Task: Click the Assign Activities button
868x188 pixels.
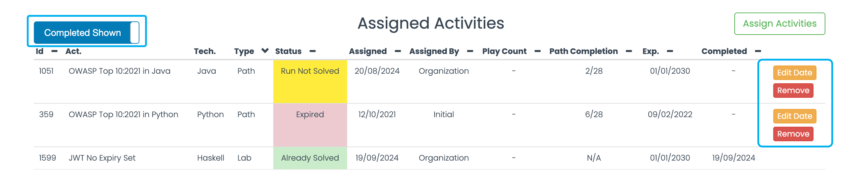Action: (779, 24)
